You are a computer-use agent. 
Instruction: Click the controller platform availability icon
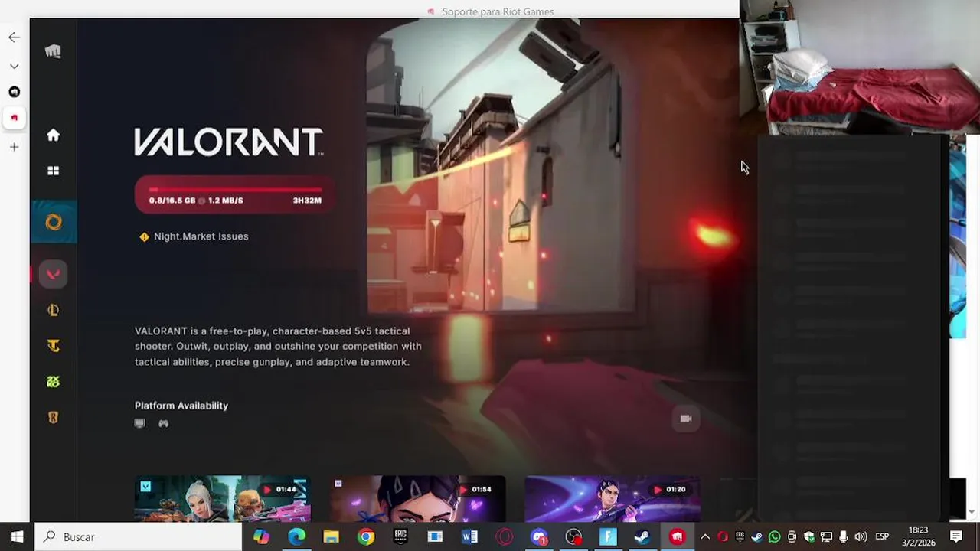click(163, 423)
